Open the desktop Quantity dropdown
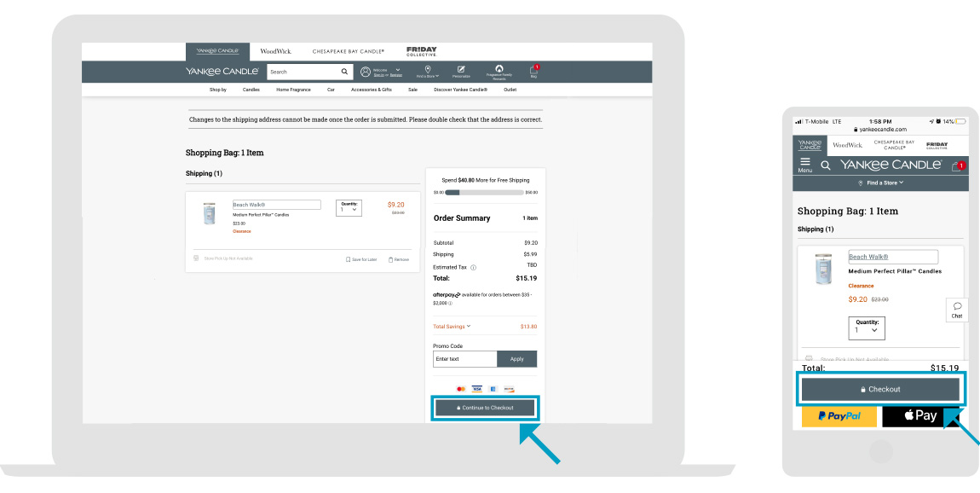 click(x=349, y=208)
